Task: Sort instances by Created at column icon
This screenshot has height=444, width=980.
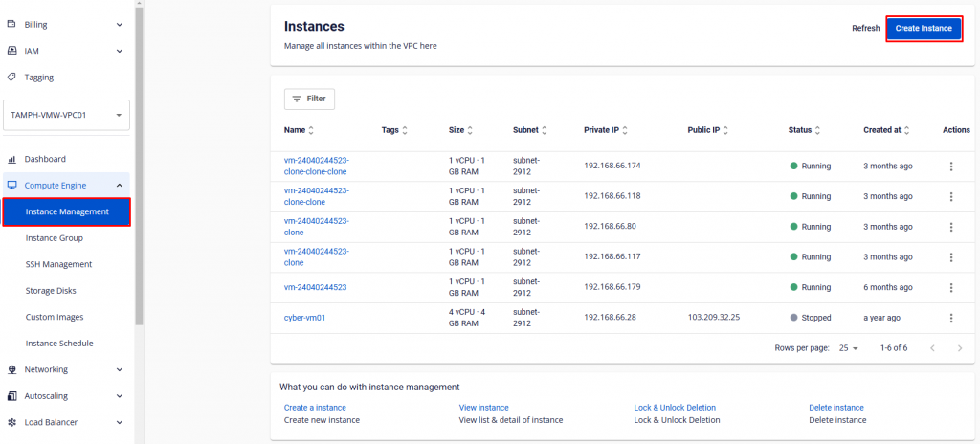Action: tap(906, 130)
